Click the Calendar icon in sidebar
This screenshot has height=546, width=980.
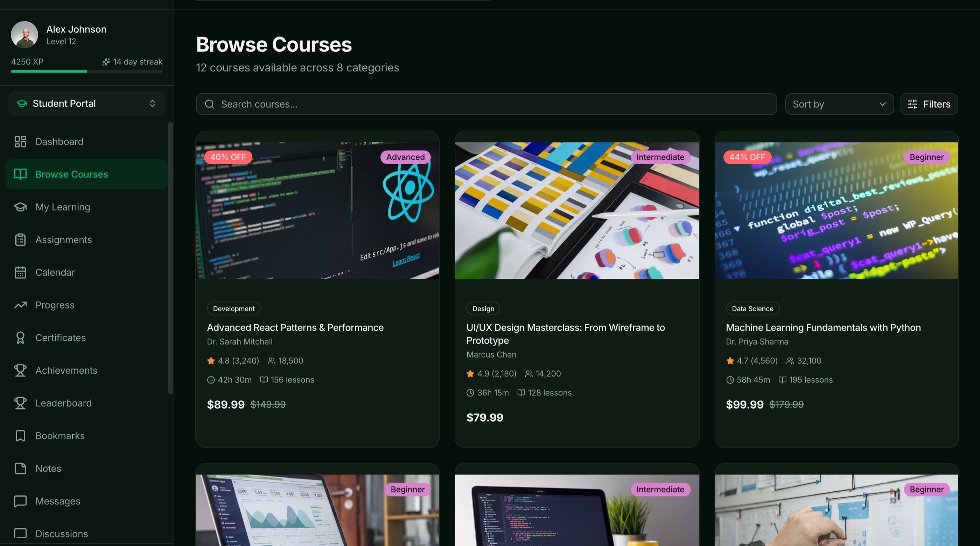pyautogui.click(x=20, y=272)
